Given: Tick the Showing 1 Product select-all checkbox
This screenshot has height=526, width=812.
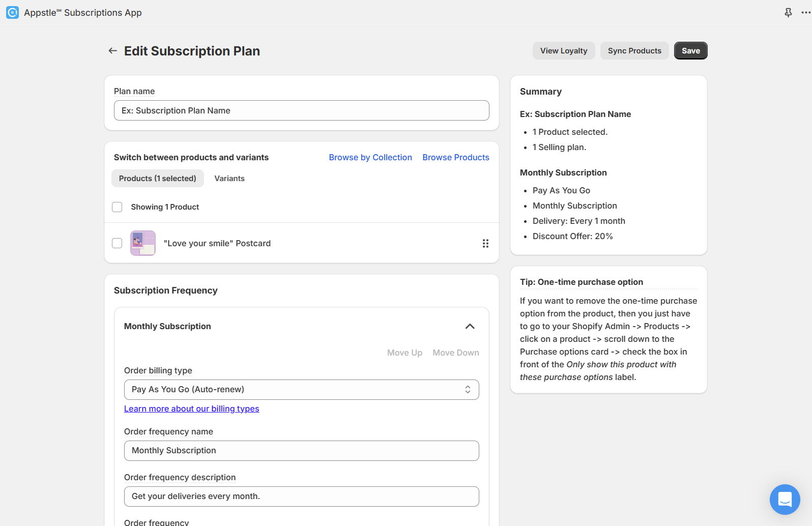Looking at the screenshot, I should [117, 207].
